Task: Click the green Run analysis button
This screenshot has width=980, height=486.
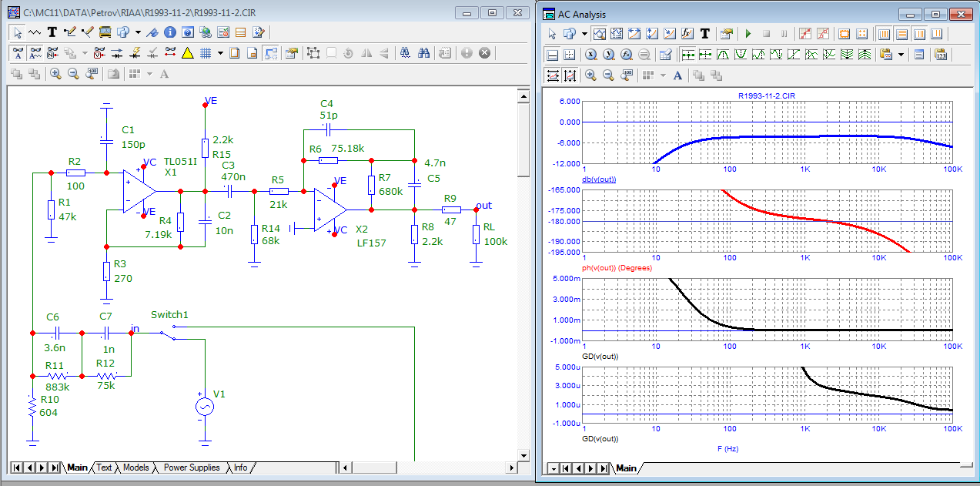Action: coord(748,34)
